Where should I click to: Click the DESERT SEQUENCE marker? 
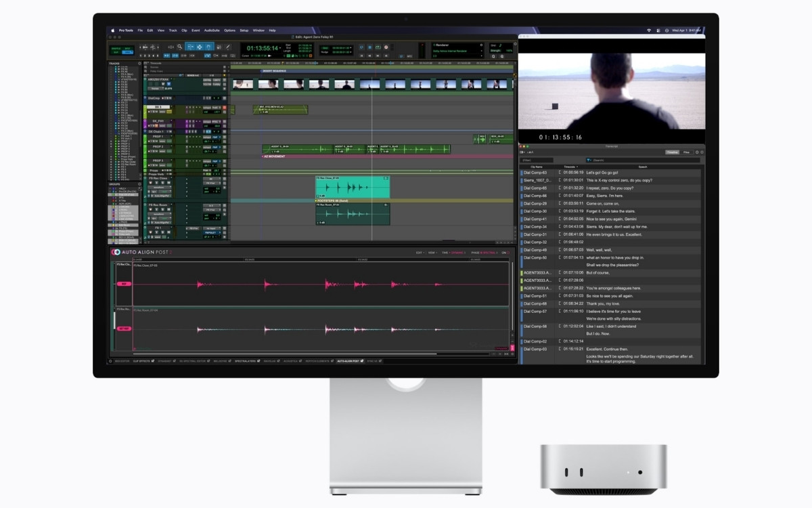coord(274,70)
